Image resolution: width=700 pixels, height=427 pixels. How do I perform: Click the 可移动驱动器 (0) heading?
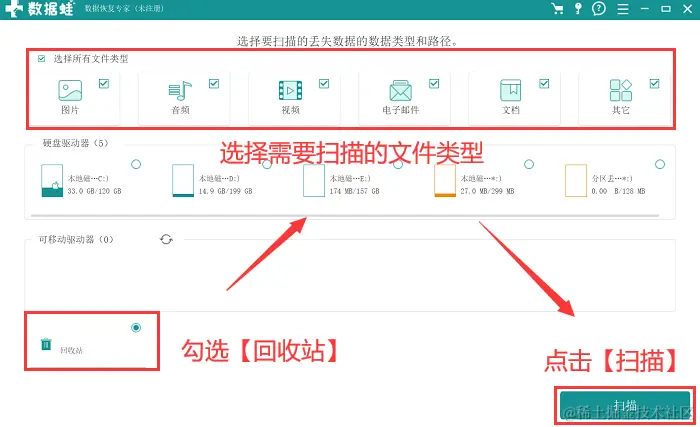[76, 239]
